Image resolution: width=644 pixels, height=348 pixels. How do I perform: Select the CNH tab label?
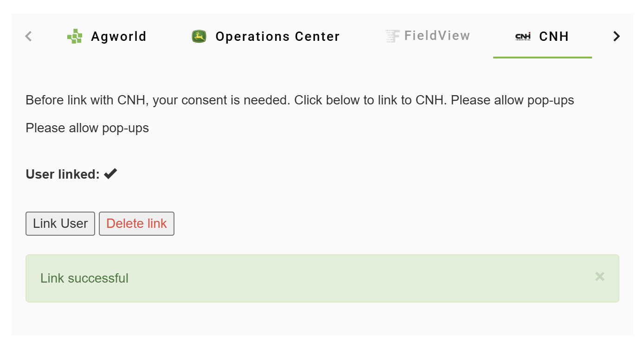554,36
